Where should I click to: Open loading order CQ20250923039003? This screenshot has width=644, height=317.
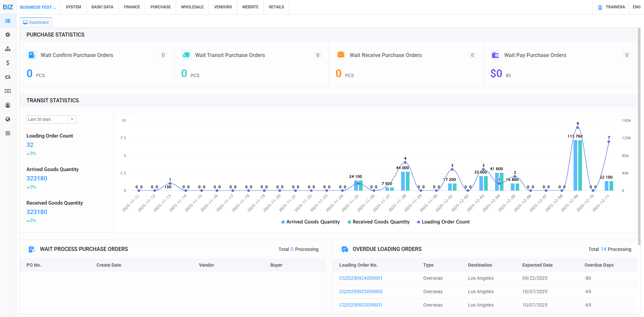coord(361,292)
